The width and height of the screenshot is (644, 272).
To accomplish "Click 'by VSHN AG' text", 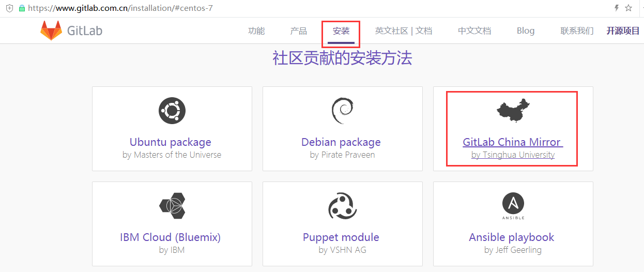I will (x=343, y=250).
